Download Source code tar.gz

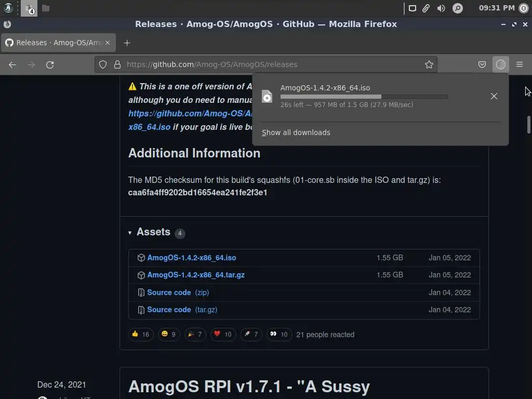click(x=182, y=310)
